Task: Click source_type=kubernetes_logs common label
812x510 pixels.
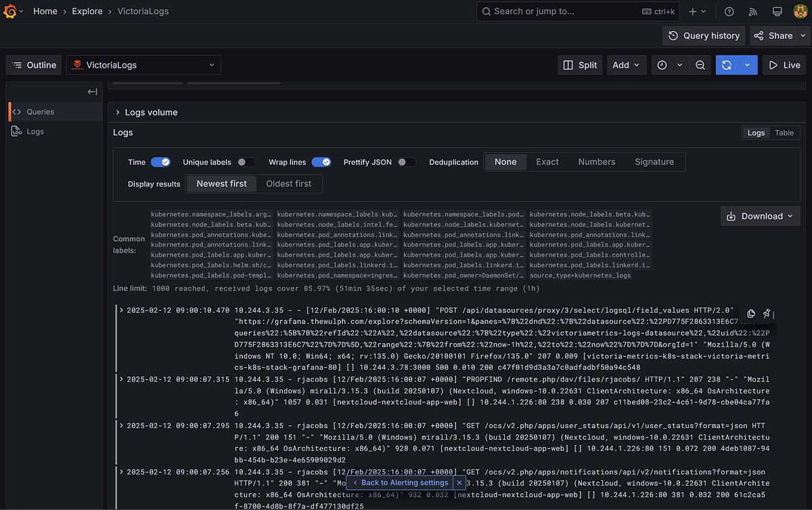Action: coord(580,276)
